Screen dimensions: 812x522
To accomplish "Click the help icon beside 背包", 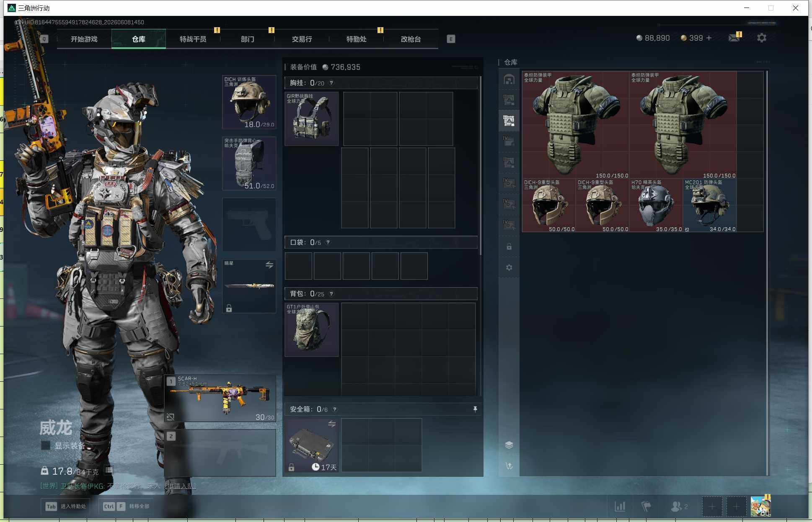I will tap(331, 294).
